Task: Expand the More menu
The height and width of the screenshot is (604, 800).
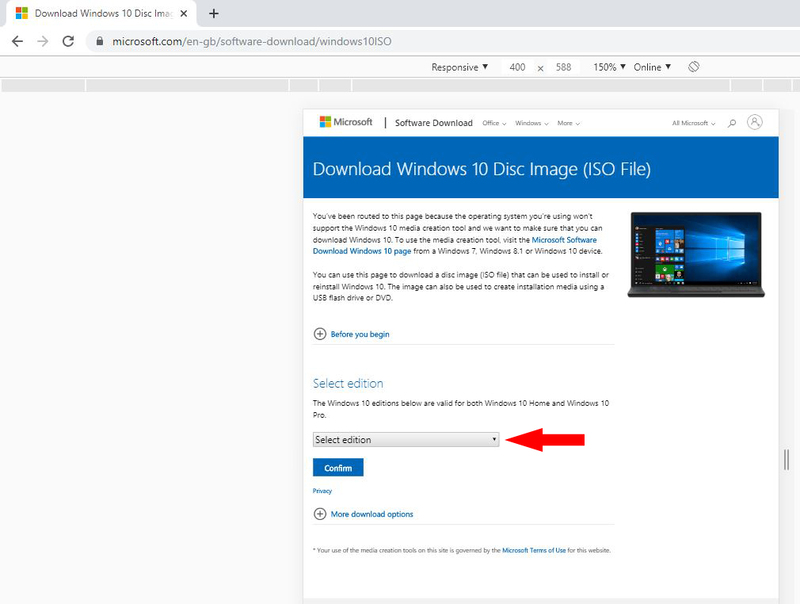Action: coord(568,123)
